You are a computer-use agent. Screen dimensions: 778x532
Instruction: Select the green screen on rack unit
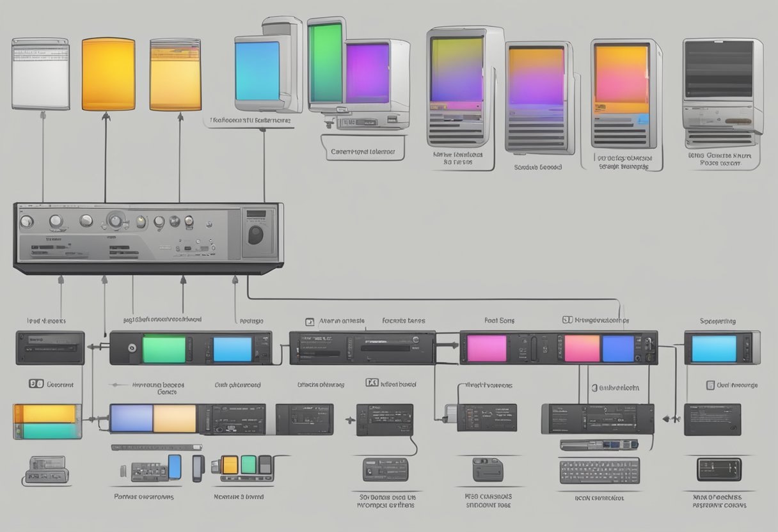click(164, 349)
